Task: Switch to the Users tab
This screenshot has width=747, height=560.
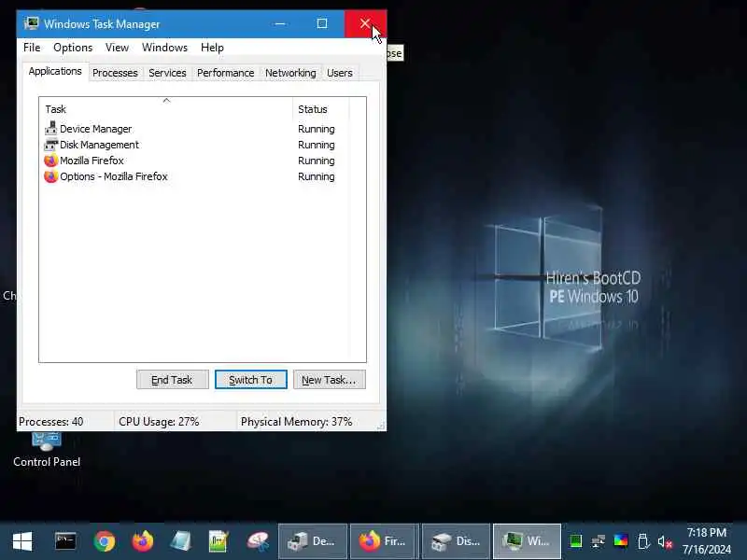Action: (340, 73)
